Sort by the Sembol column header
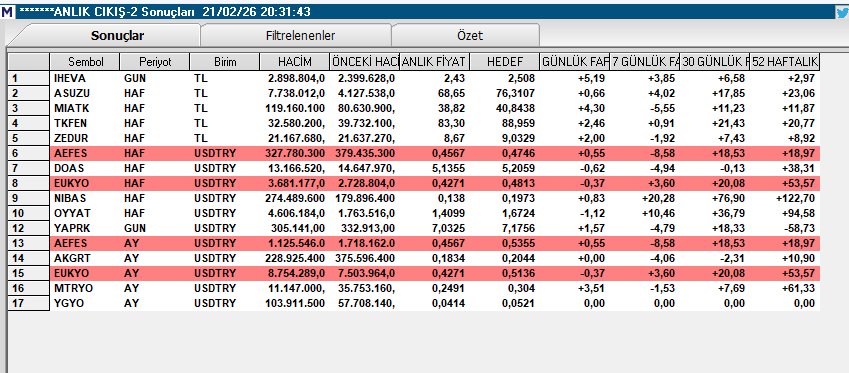The height and width of the screenshot is (373, 849). tap(85, 62)
